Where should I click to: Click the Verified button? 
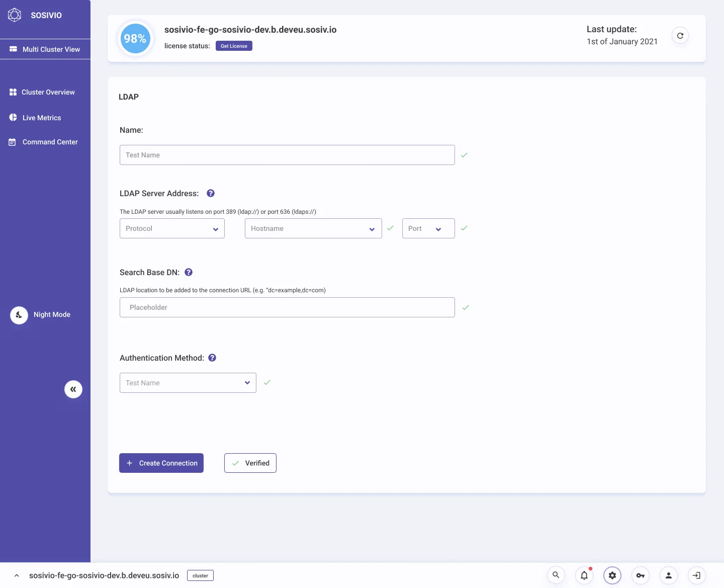[250, 463]
